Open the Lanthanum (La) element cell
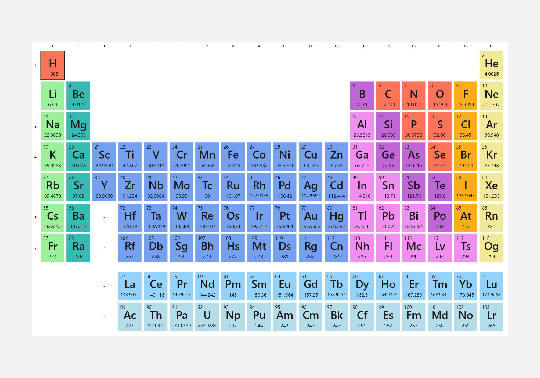 129,286
